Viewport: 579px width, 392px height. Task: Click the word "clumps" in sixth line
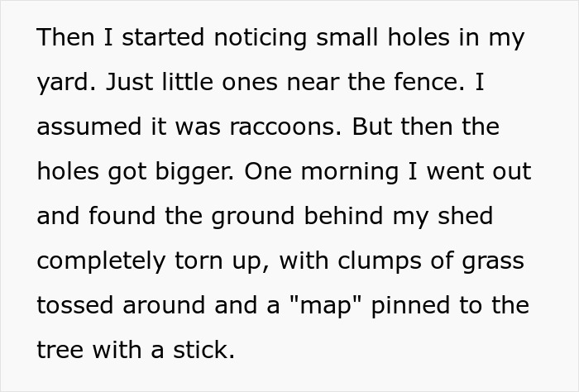coord(379,261)
